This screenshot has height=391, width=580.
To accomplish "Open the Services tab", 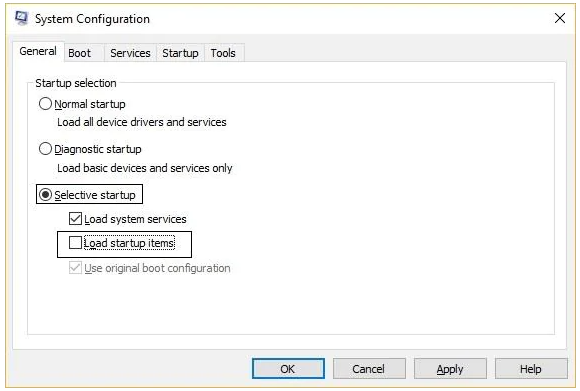I will tap(130, 53).
